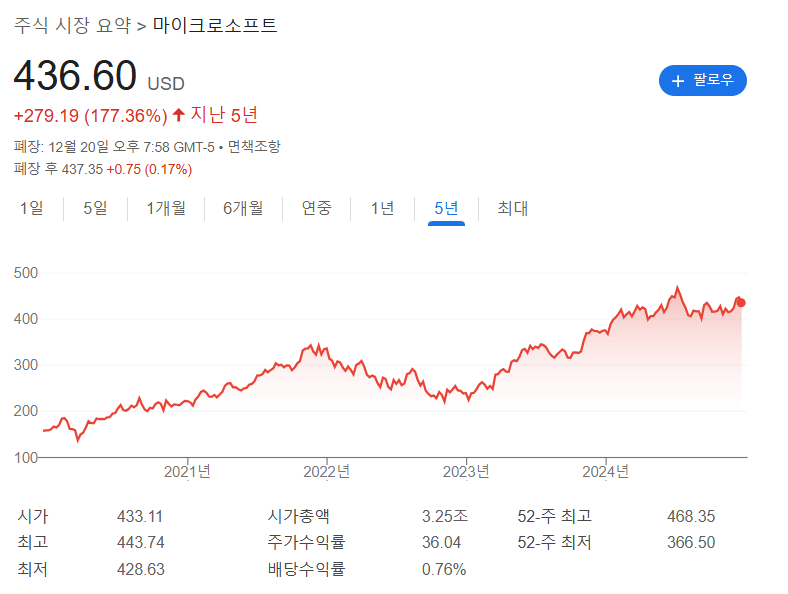Click the 436.60 current price
The image size is (788, 594).
point(75,75)
